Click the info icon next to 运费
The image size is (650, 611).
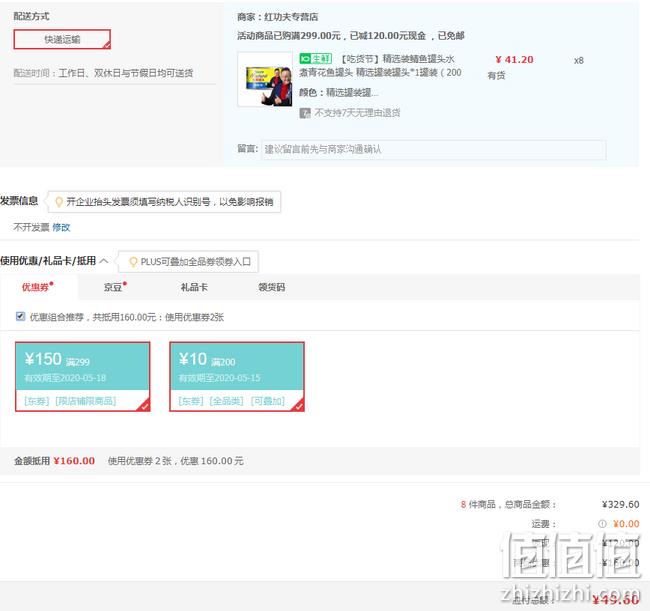pos(602,524)
